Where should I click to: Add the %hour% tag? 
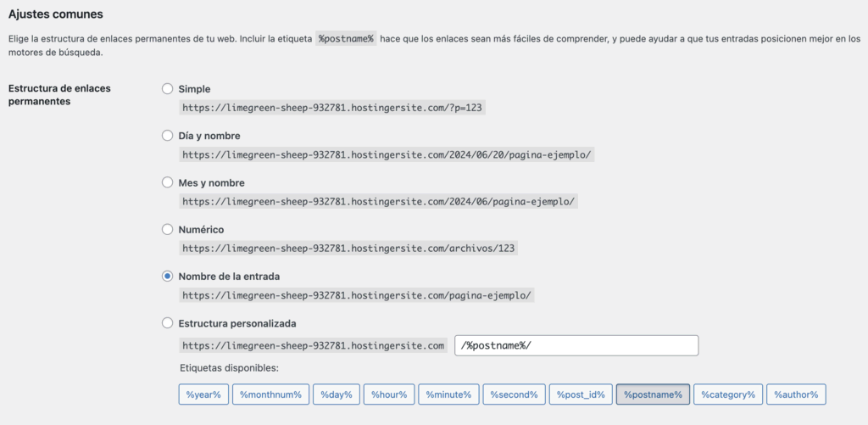389,394
